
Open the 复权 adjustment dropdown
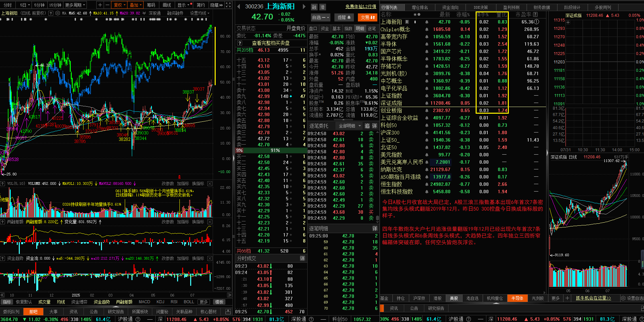tap(120, 5)
